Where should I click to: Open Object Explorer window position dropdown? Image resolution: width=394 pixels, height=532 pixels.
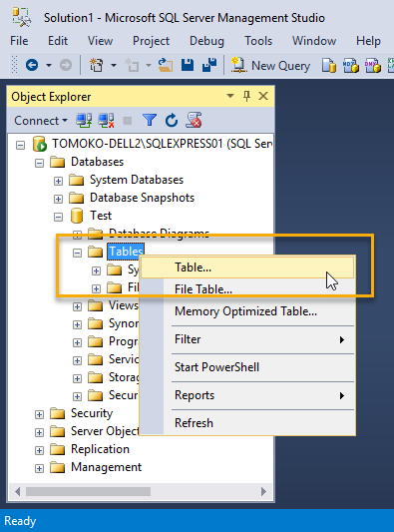[230, 96]
